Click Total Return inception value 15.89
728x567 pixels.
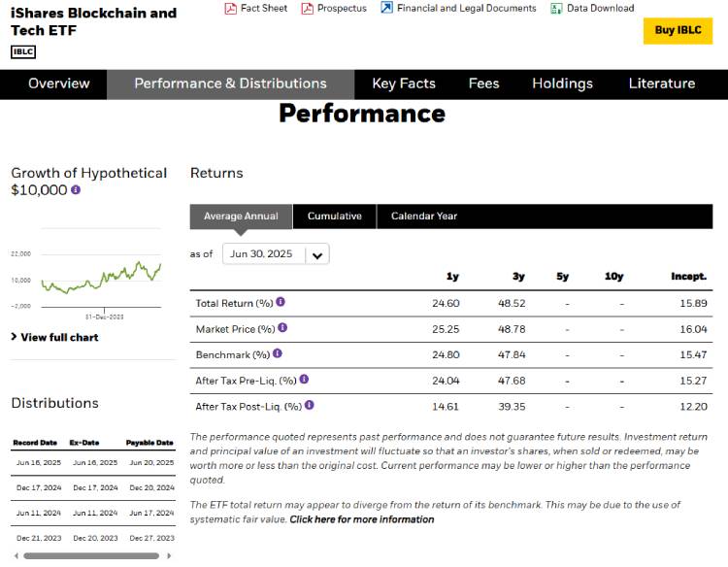click(x=693, y=304)
